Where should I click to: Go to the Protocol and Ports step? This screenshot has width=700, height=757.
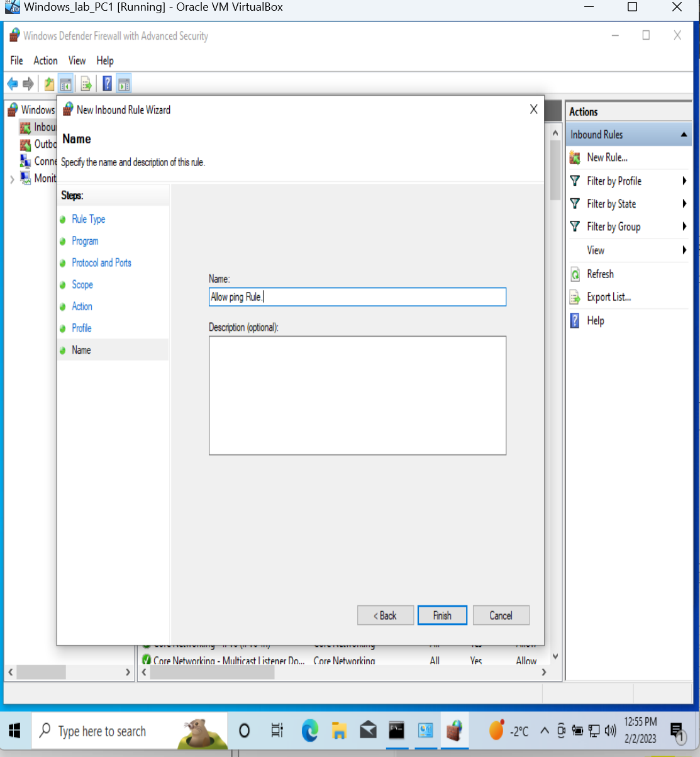click(x=101, y=263)
